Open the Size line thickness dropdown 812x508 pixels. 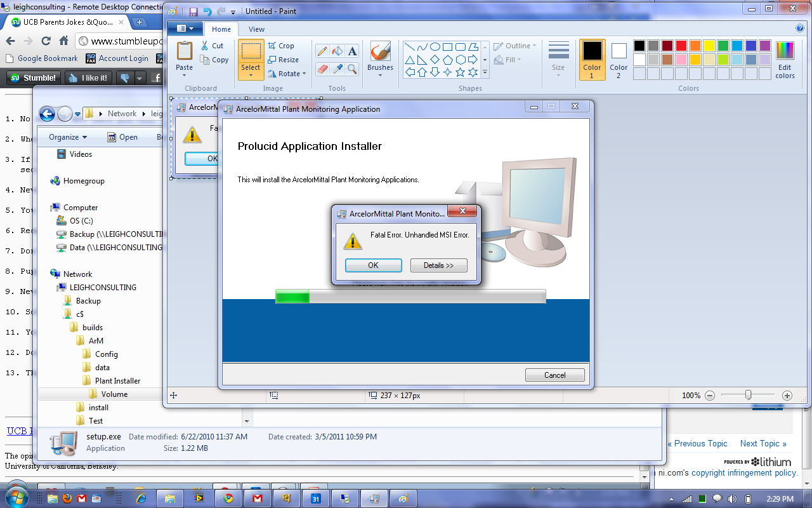(558, 60)
